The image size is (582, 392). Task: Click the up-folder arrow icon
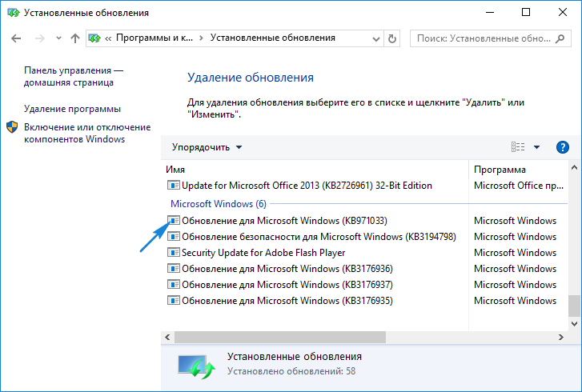click(74, 38)
